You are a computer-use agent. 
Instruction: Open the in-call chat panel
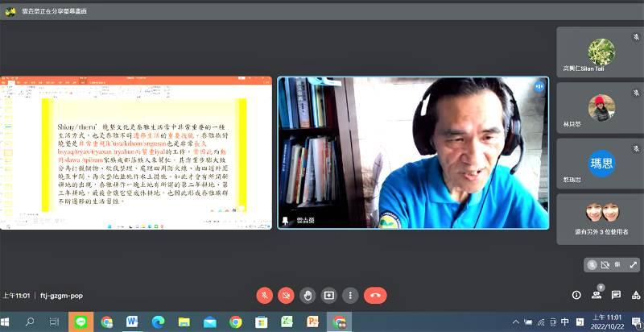pyautogui.click(x=616, y=295)
